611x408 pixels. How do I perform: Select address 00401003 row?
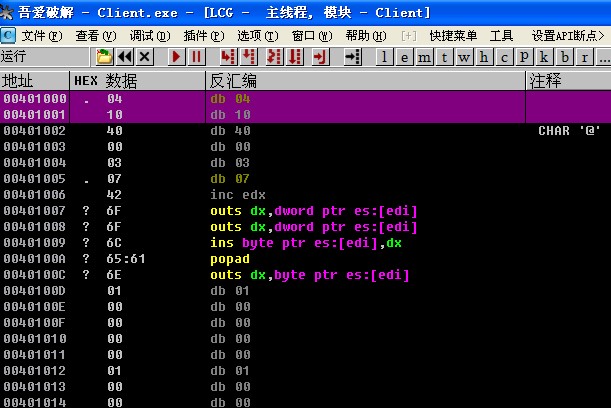click(306, 147)
